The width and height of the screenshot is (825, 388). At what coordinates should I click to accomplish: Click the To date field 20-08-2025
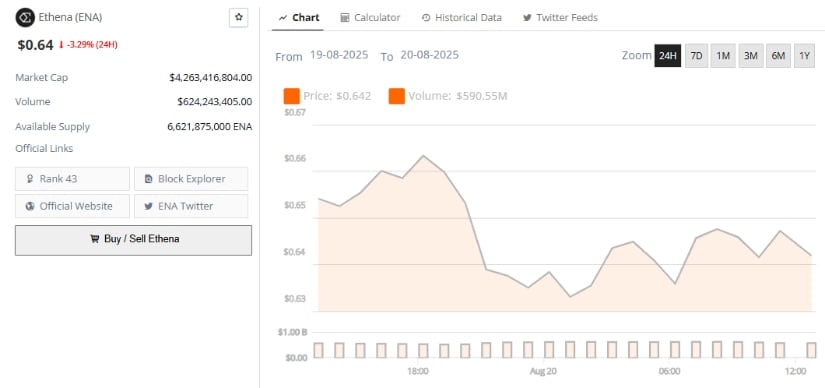(429, 55)
